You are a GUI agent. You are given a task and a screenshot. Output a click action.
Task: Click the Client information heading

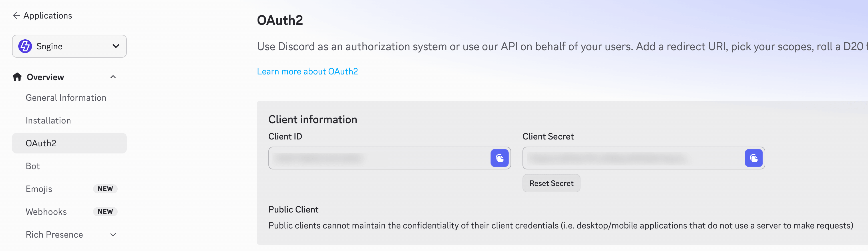[313, 120]
